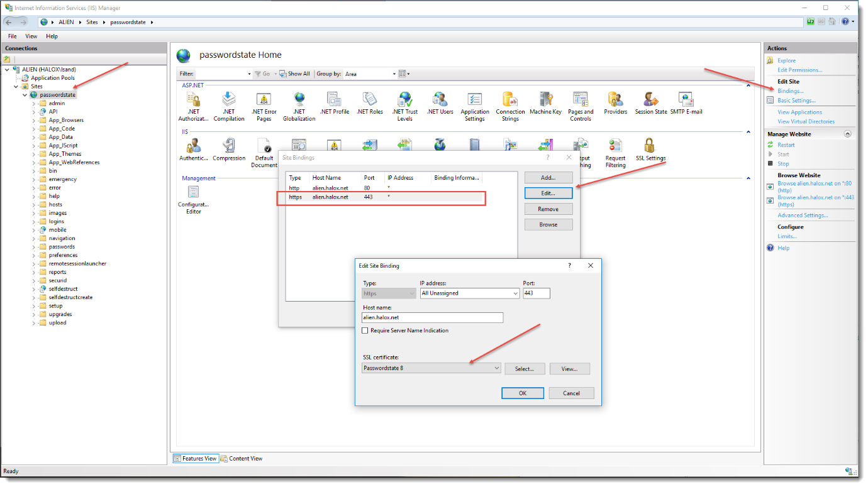868x487 pixels.
Task: Open the Filter dropdown arrow
Action: tap(249, 74)
